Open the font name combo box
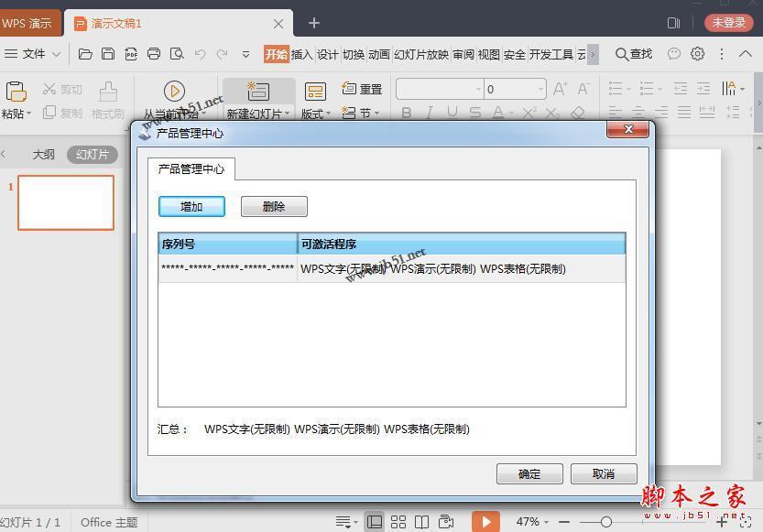The width and height of the screenshot is (763, 532). (440, 89)
